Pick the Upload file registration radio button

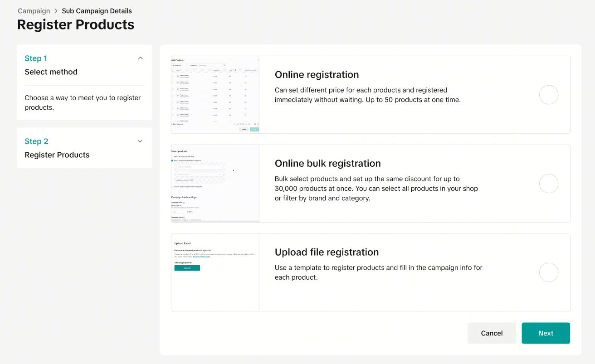click(x=548, y=272)
